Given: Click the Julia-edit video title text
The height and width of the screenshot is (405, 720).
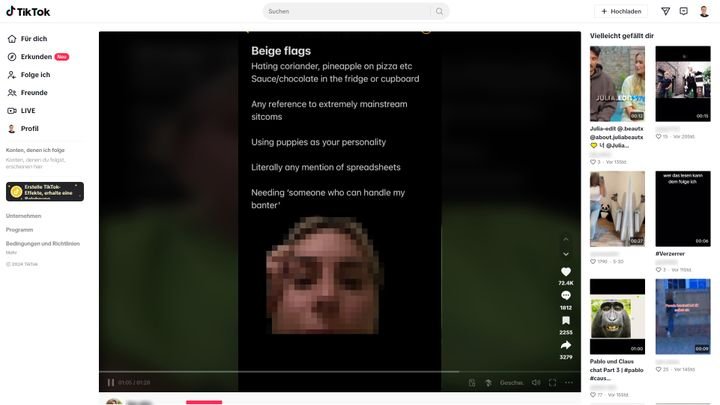Looking at the screenshot, I should (x=617, y=137).
